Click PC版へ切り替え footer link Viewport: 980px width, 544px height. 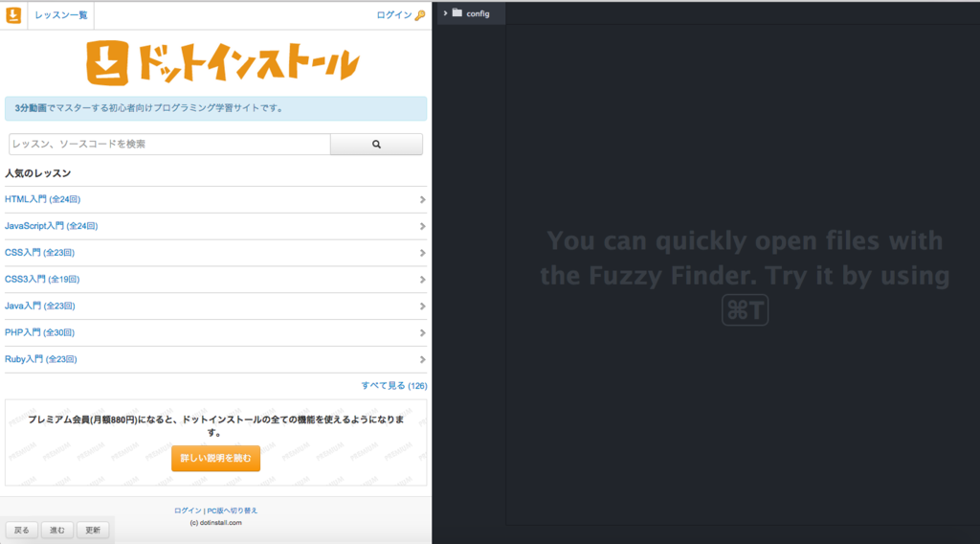tap(232, 510)
